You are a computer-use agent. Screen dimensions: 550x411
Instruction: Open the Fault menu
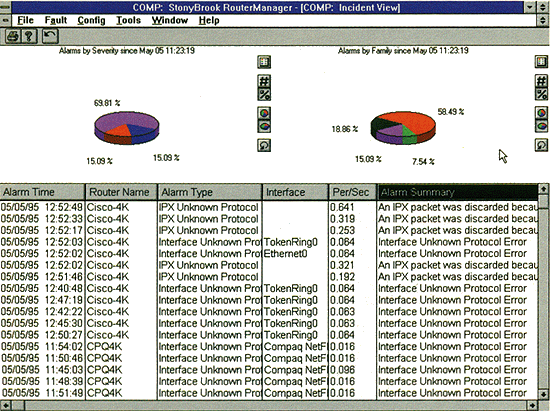coord(56,20)
